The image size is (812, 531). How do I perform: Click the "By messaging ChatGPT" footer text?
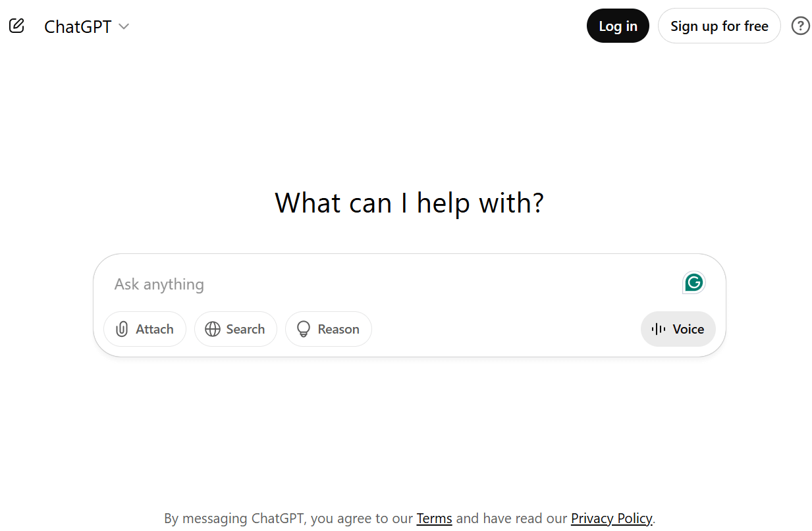coord(235,518)
